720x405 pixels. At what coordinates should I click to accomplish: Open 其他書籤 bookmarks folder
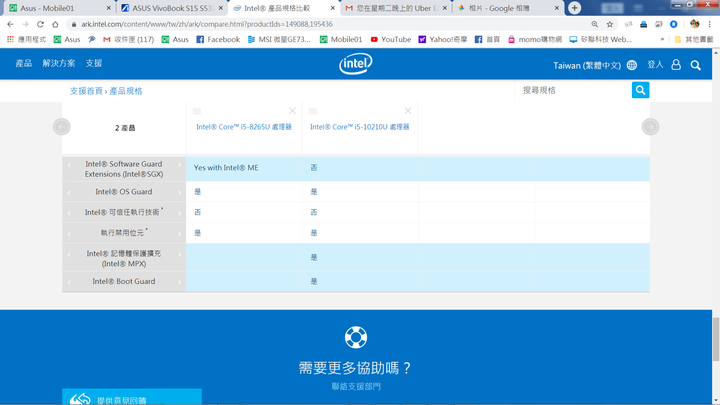pyautogui.click(x=694, y=39)
